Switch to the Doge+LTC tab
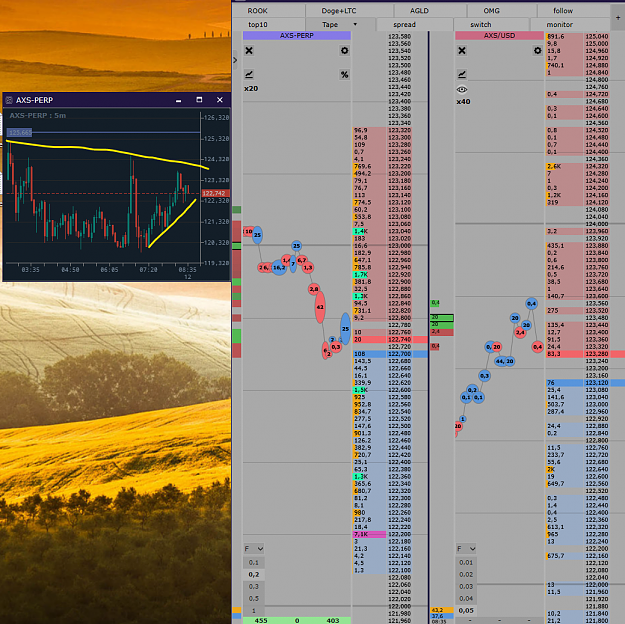The width and height of the screenshot is (625, 624). [350, 10]
